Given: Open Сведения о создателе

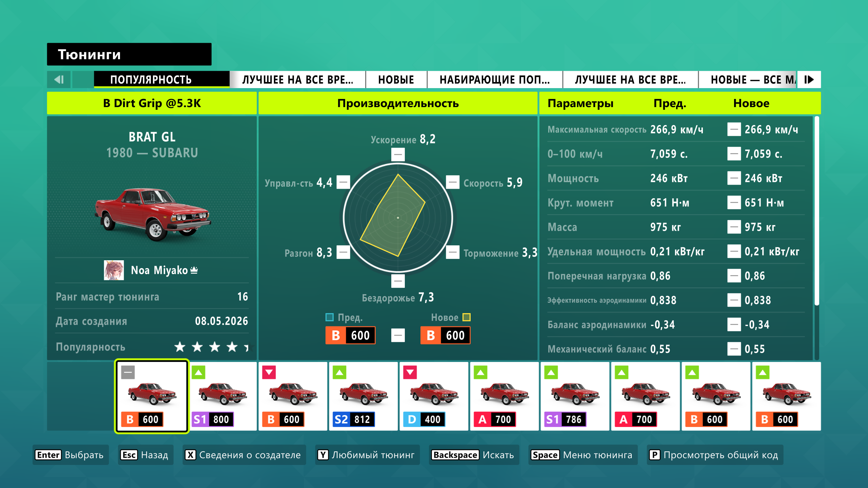Looking at the screenshot, I should point(244,455).
